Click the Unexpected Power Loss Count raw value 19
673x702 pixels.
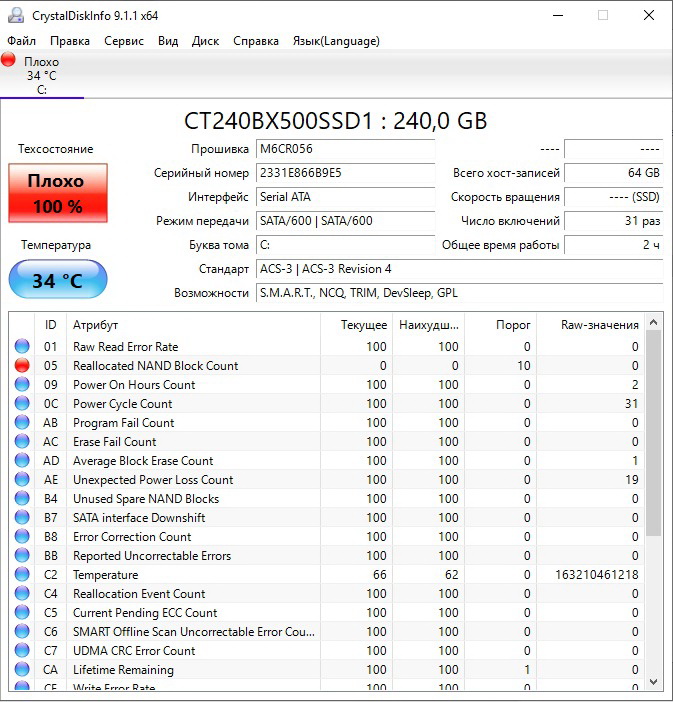632,479
